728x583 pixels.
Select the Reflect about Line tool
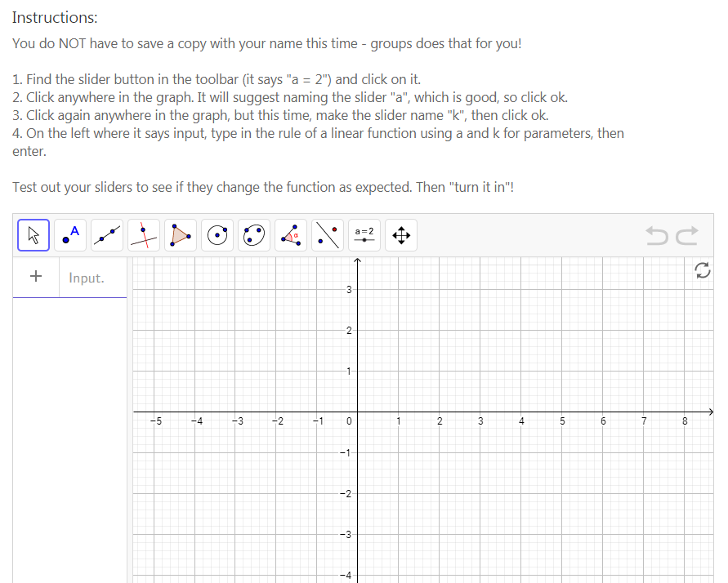tap(328, 235)
